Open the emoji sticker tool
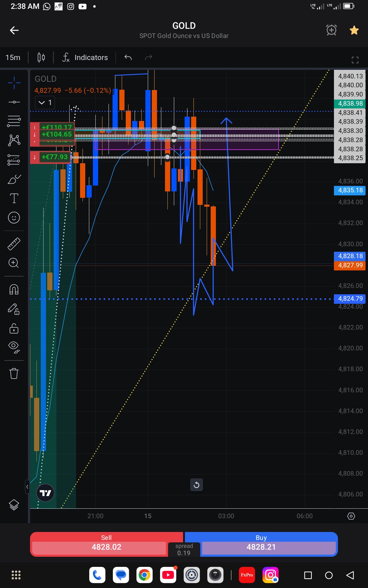This screenshot has width=368, height=588. coord(14,218)
